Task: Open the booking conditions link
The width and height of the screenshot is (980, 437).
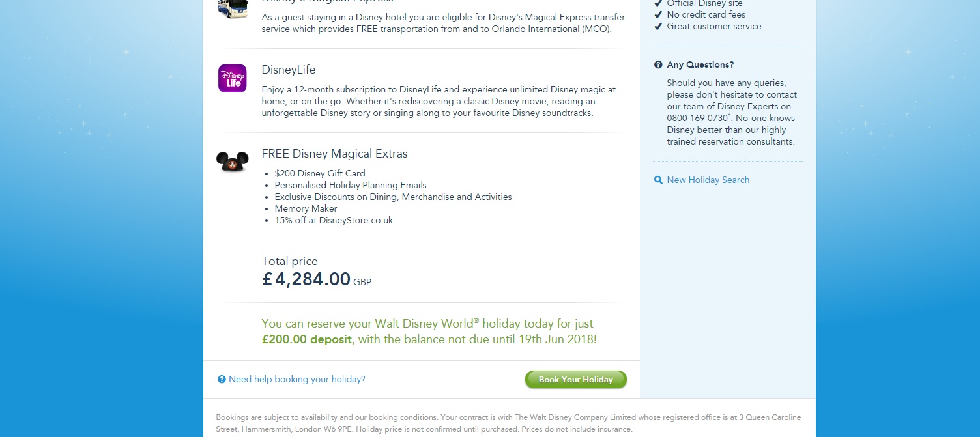Action: coord(402,417)
